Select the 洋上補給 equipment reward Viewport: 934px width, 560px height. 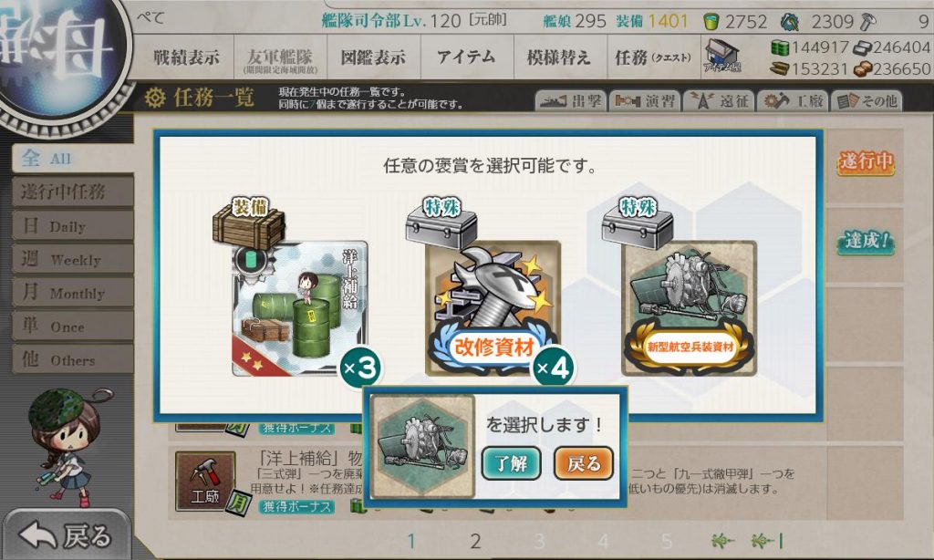click(299, 308)
